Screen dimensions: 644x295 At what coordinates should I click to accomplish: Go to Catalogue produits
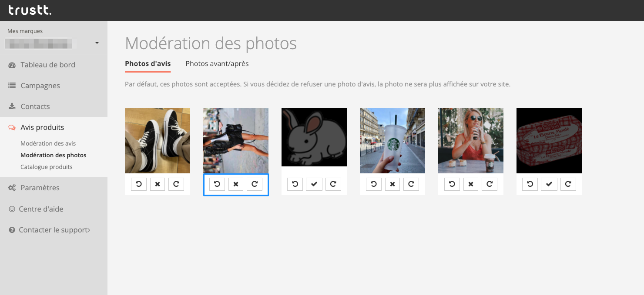(x=46, y=167)
